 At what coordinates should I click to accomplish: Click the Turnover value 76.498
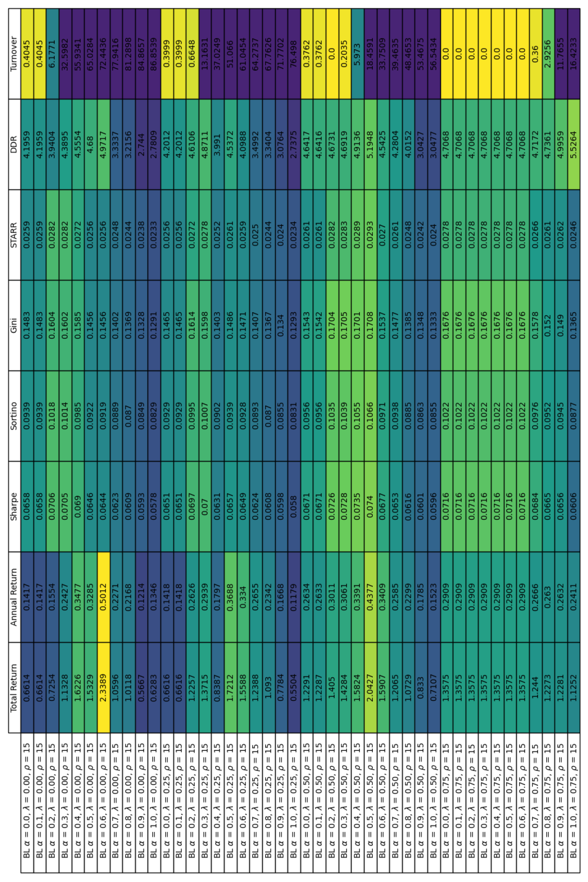point(294,54)
